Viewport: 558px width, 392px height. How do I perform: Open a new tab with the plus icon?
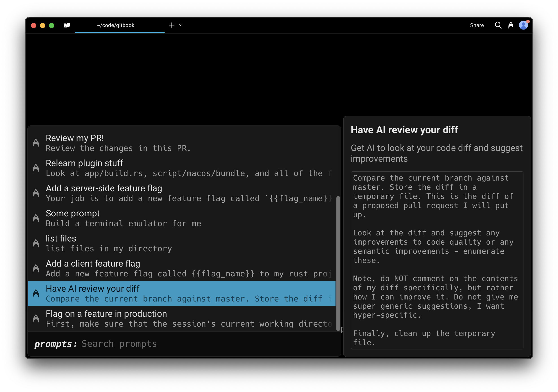tap(172, 25)
